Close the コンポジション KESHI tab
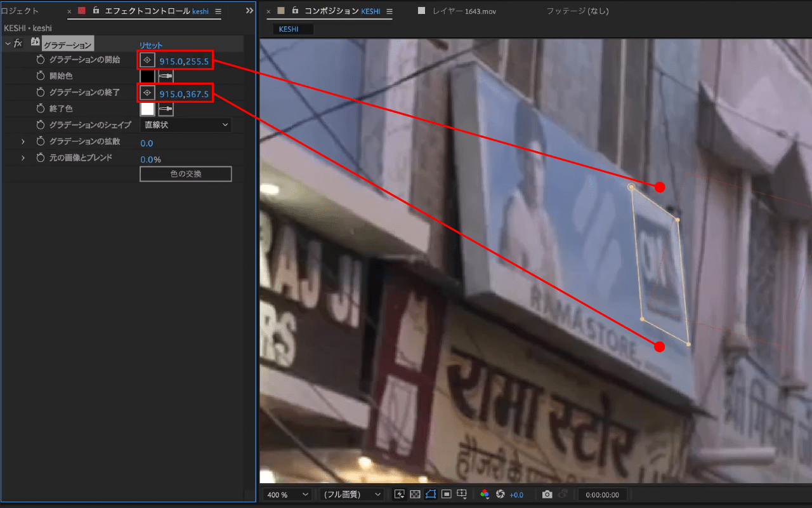Screen dimensions: 812x508 [x=268, y=11]
